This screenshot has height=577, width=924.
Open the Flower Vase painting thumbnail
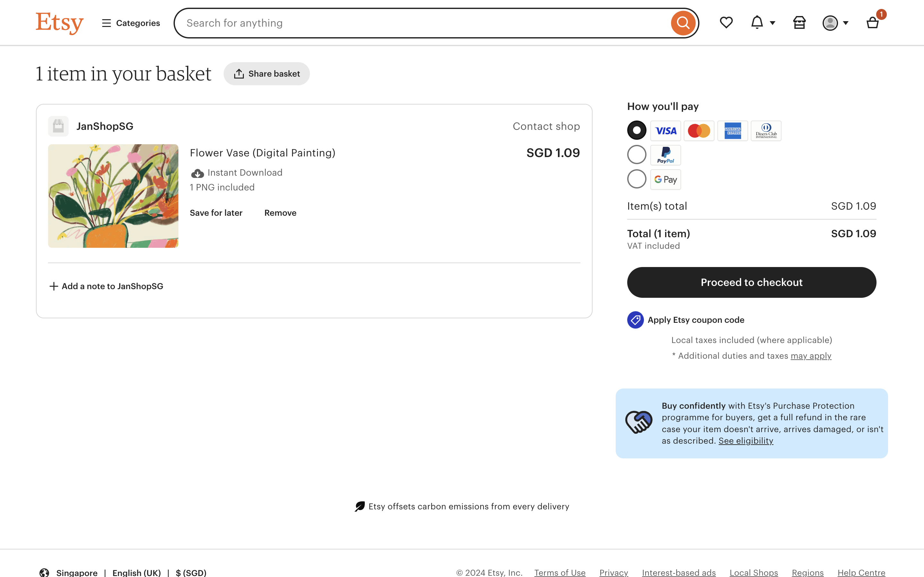pyautogui.click(x=113, y=196)
